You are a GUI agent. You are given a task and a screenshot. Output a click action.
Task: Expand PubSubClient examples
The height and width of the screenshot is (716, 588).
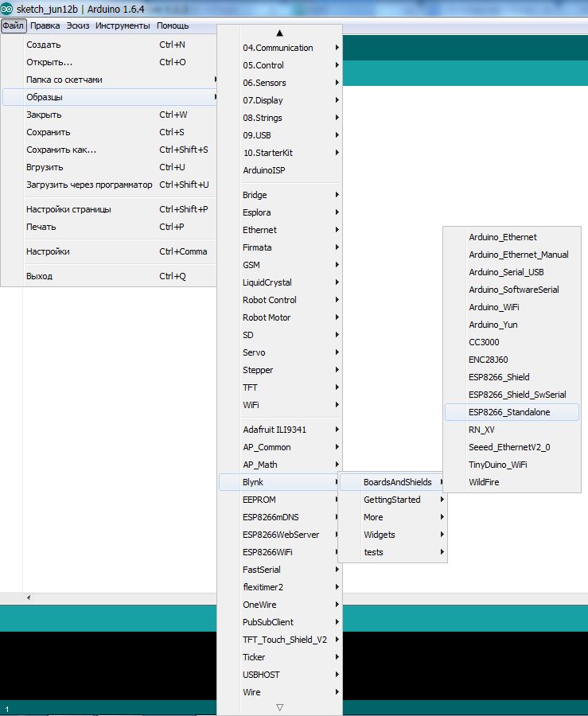(x=280, y=622)
